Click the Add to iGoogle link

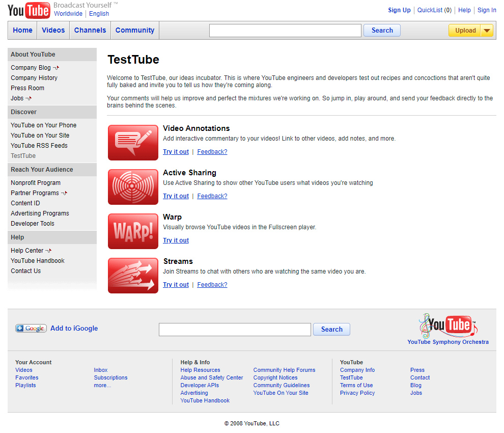click(x=74, y=329)
